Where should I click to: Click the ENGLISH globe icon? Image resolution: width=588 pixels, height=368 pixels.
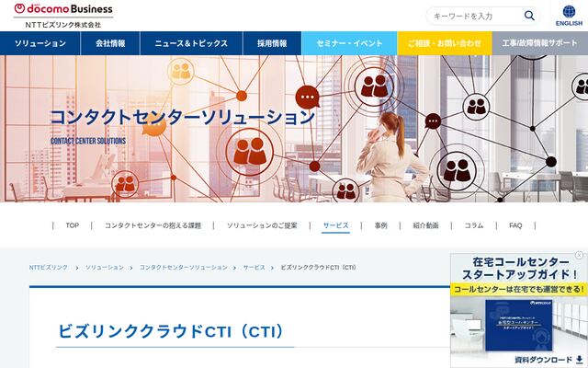click(569, 12)
